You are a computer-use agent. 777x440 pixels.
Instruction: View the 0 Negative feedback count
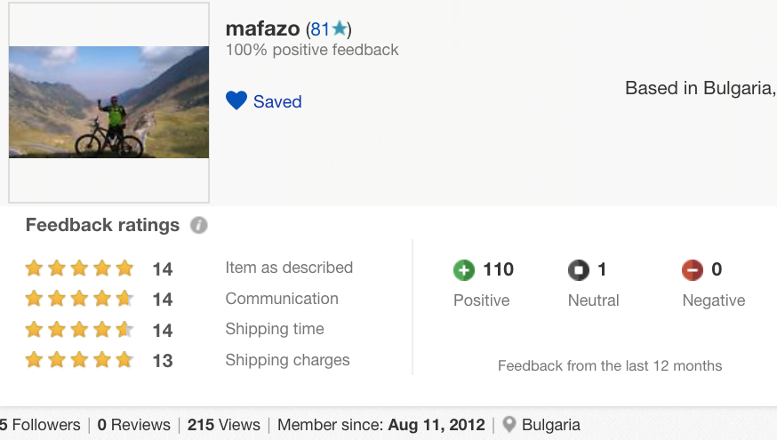[717, 270]
